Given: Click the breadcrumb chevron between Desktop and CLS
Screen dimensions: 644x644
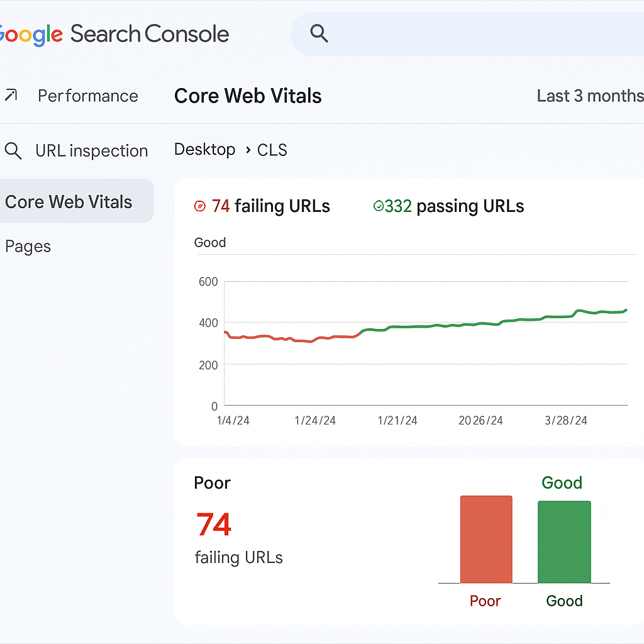Looking at the screenshot, I should [248, 150].
